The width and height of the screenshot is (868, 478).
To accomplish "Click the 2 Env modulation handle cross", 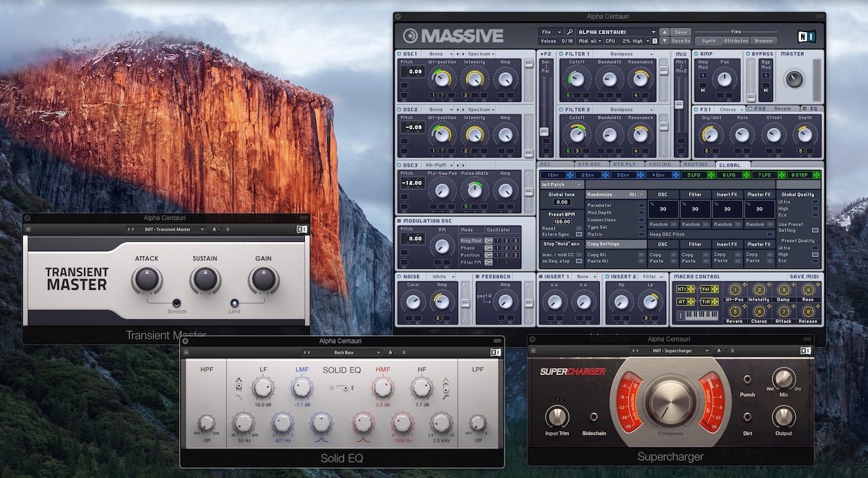I will click(x=604, y=175).
